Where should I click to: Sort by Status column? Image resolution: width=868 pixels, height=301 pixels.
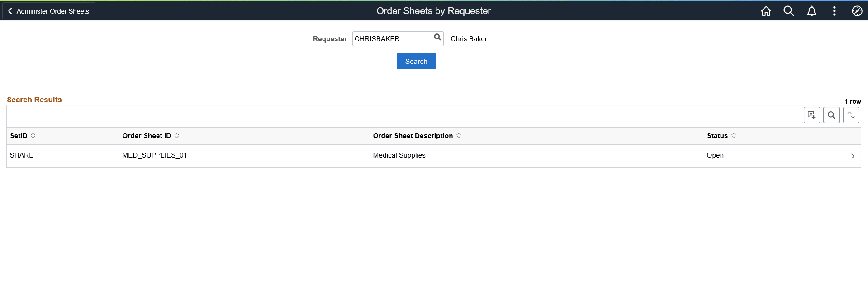(x=721, y=136)
